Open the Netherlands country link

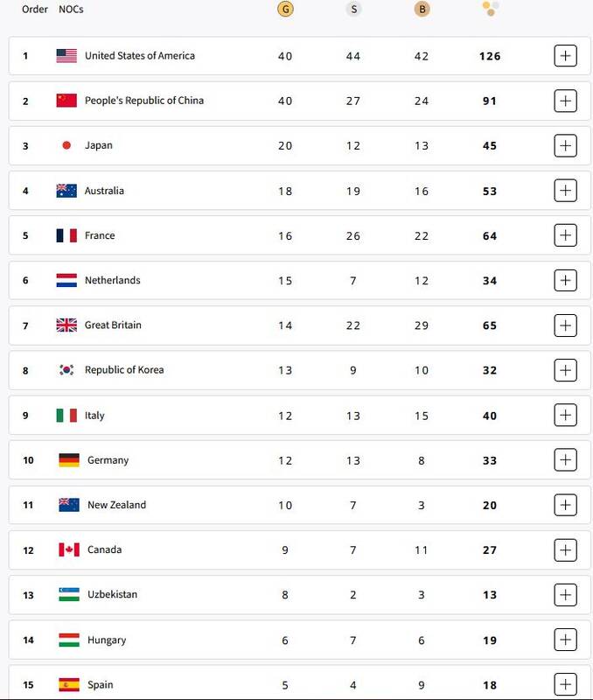(112, 281)
